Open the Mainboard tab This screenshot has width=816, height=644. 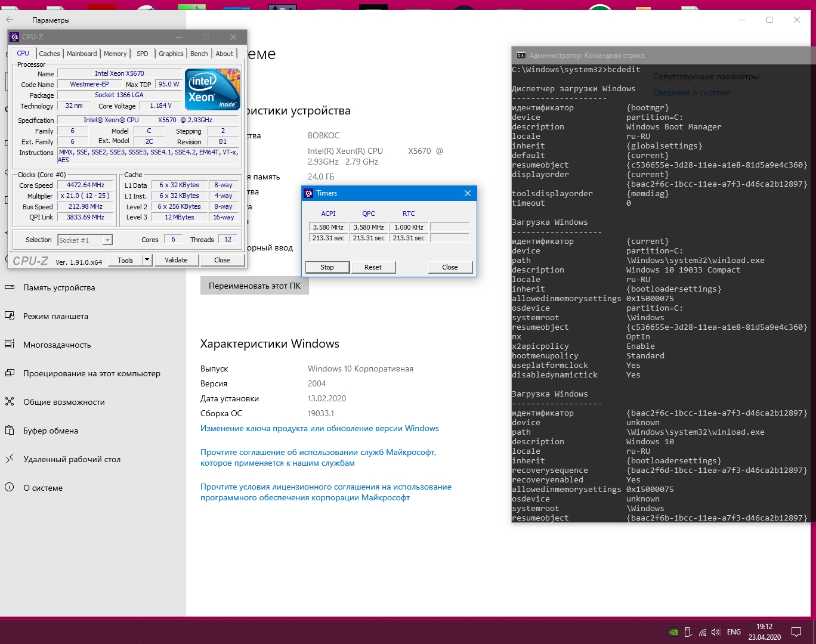coord(82,54)
